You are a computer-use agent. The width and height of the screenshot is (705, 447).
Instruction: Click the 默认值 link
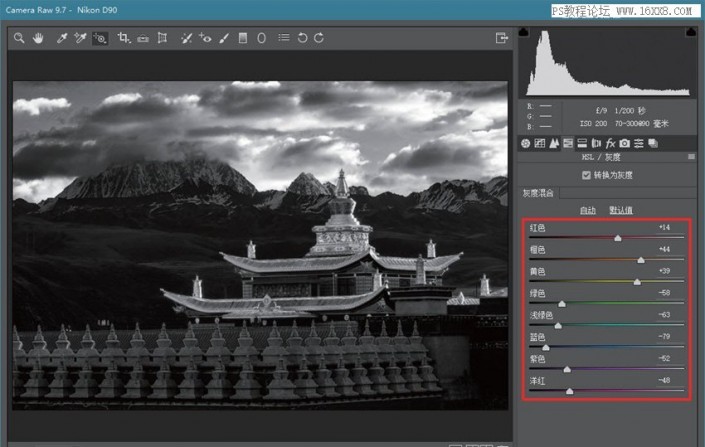(621, 210)
